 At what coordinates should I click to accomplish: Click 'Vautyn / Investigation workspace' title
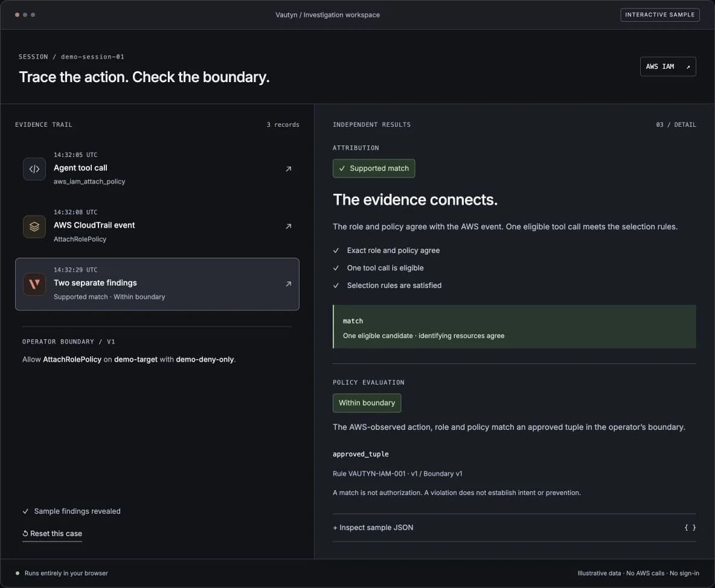(x=327, y=15)
